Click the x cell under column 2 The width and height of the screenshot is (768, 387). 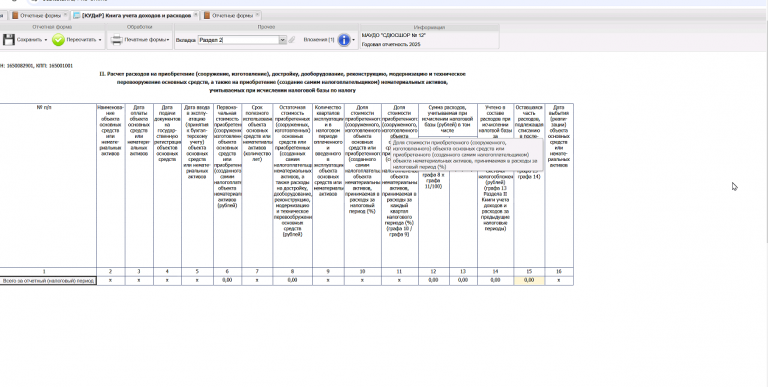111,280
